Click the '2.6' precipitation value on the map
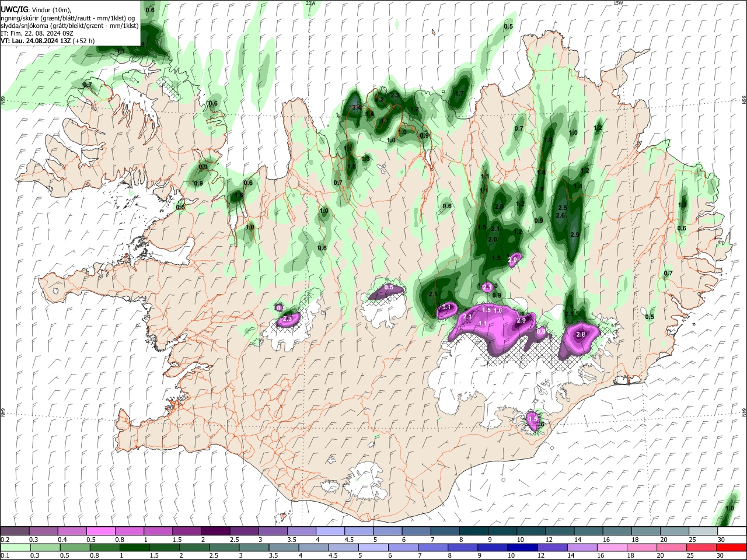The height and width of the screenshot is (560, 747). tap(560, 215)
